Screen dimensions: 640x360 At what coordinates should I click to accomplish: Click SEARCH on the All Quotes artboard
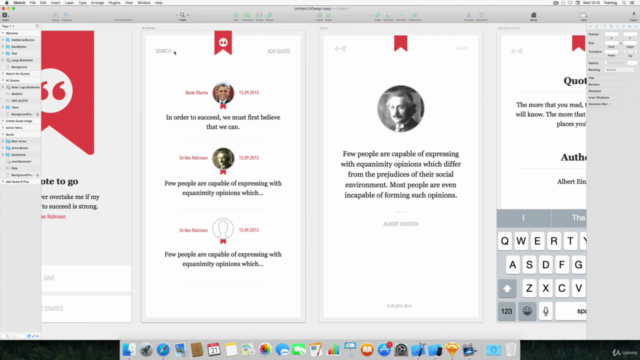point(163,51)
